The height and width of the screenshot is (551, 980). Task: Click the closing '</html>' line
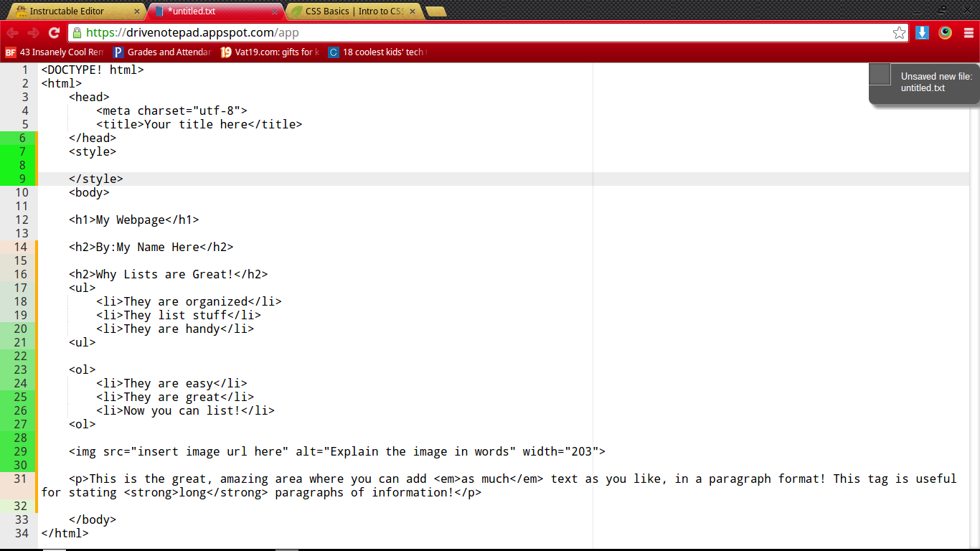coord(65,533)
